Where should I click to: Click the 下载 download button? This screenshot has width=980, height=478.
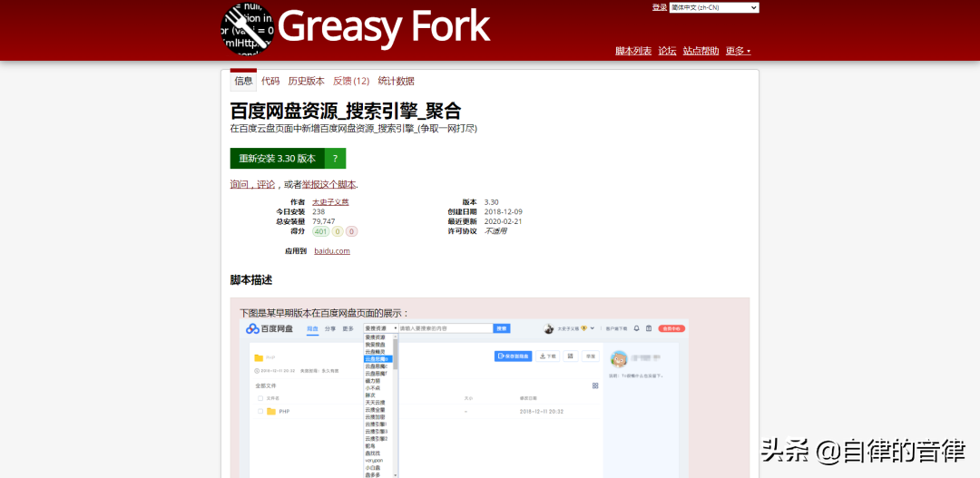548,356
